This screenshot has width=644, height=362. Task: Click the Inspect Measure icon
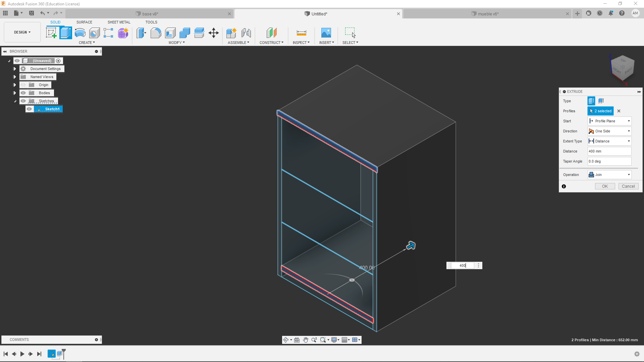[x=301, y=33]
